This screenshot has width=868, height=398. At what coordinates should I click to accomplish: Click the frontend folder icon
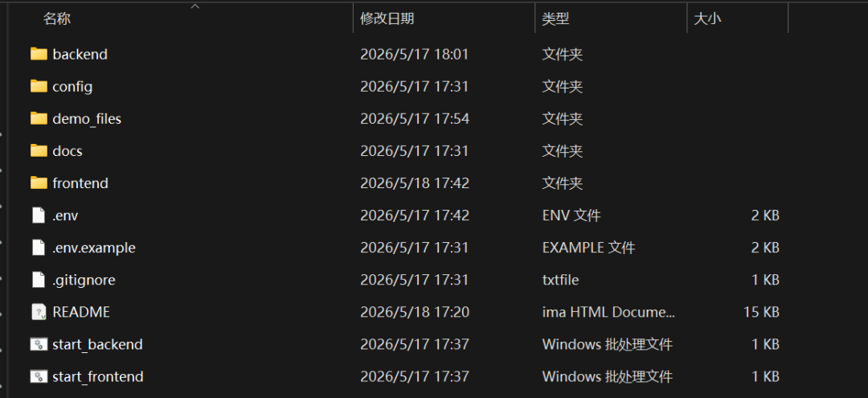pyautogui.click(x=39, y=183)
